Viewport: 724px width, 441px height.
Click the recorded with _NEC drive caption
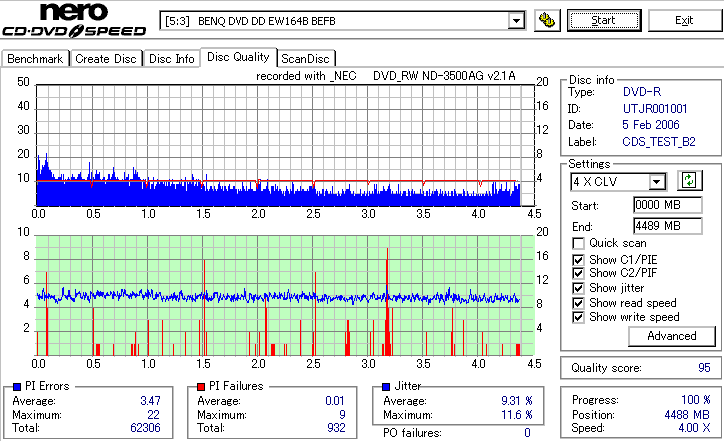tap(386, 76)
